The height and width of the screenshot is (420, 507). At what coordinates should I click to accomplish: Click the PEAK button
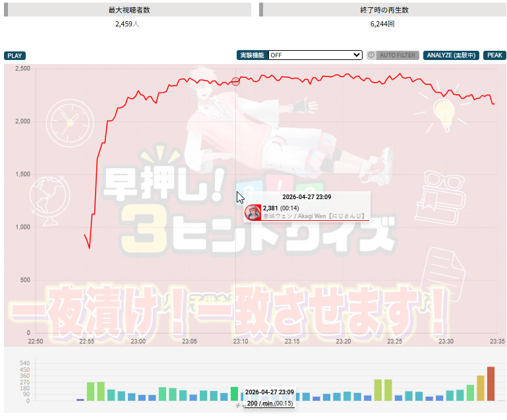(x=494, y=55)
